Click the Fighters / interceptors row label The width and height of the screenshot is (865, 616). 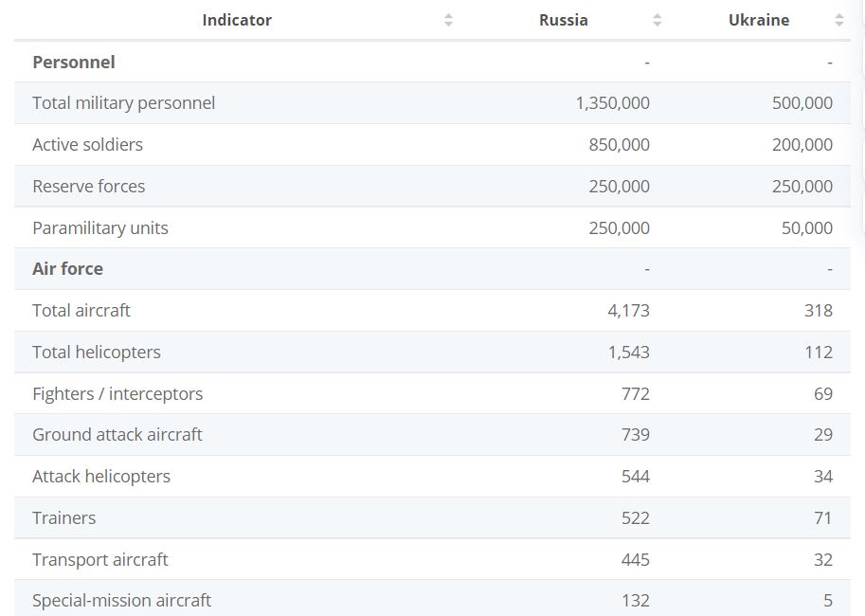coord(117,393)
